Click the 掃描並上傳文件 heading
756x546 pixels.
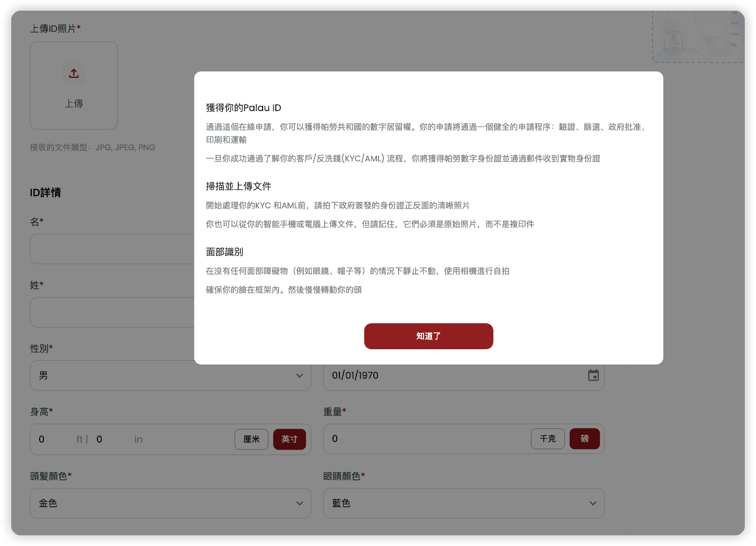[x=239, y=186]
